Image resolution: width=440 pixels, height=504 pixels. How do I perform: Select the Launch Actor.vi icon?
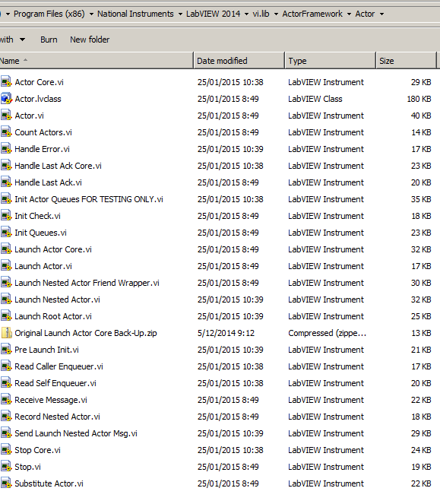[6, 266]
